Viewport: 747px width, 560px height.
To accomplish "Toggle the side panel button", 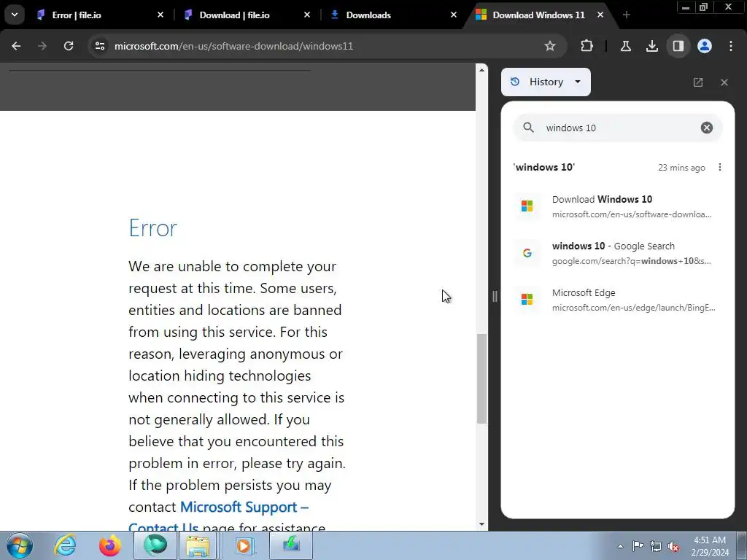I will (678, 46).
